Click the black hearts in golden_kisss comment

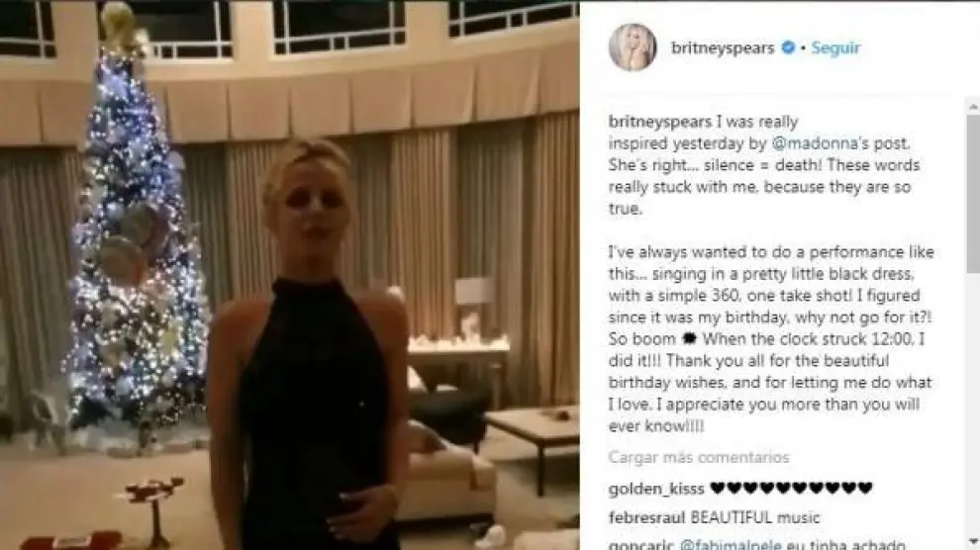click(x=791, y=489)
